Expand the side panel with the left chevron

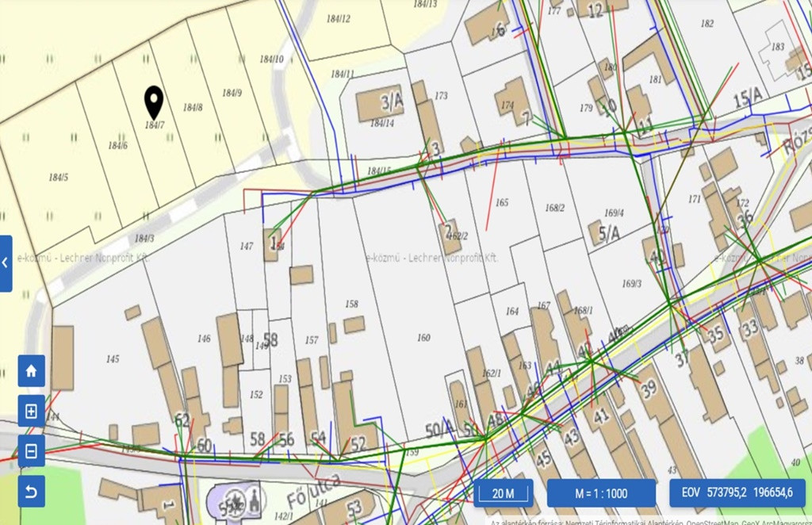pyautogui.click(x=6, y=263)
